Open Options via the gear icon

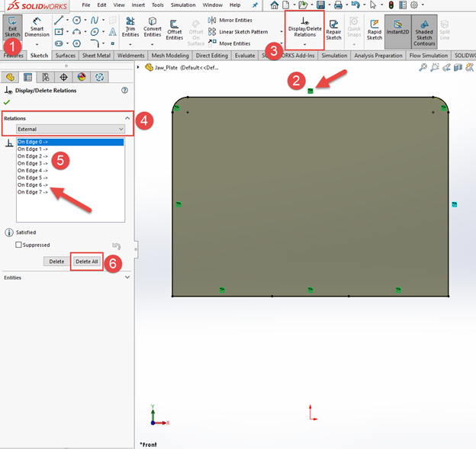[x=414, y=5]
